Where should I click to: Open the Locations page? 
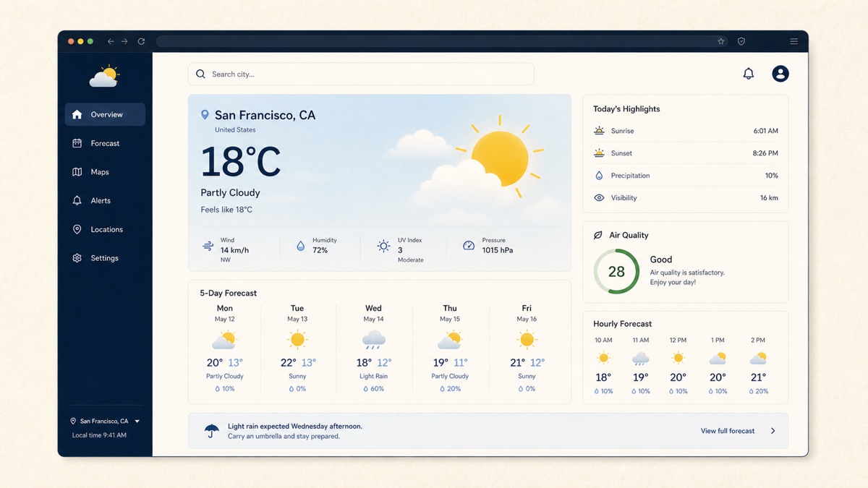pyautogui.click(x=105, y=229)
